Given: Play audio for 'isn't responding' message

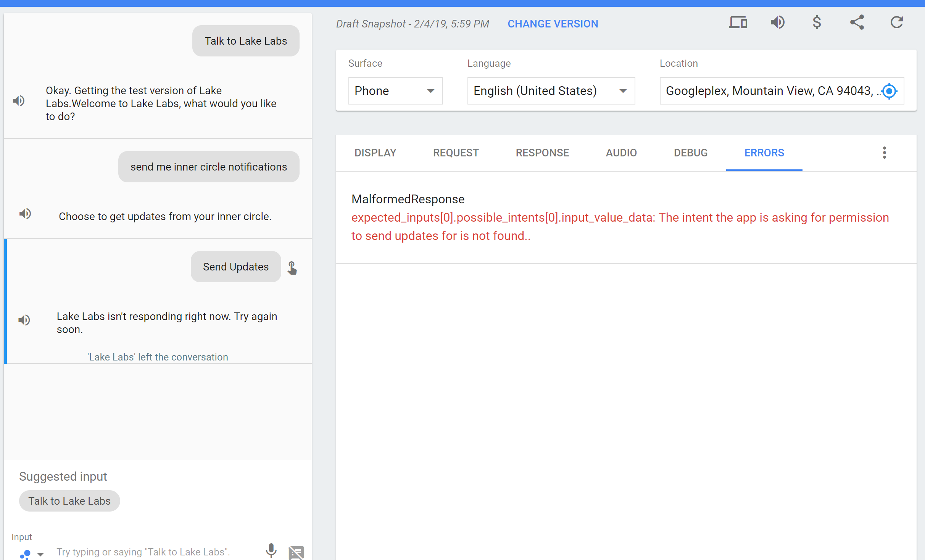Looking at the screenshot, I should pos(24,320).
